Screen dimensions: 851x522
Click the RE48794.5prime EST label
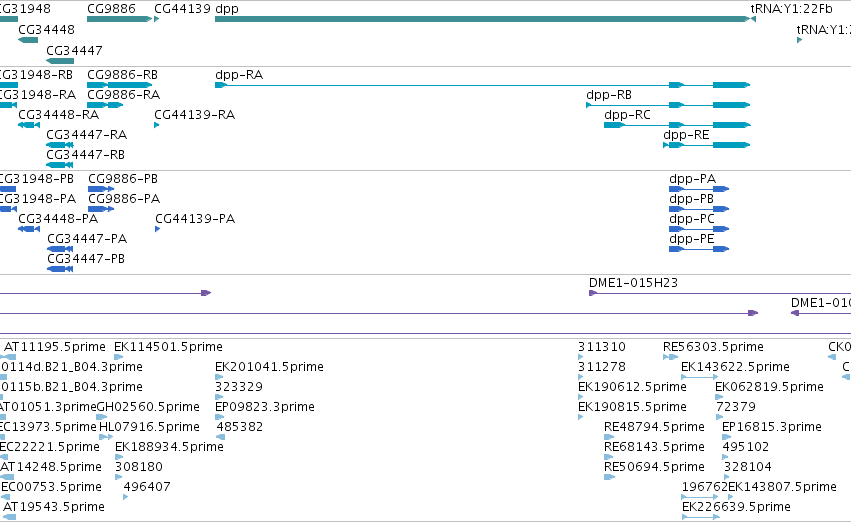click(655, 427)
